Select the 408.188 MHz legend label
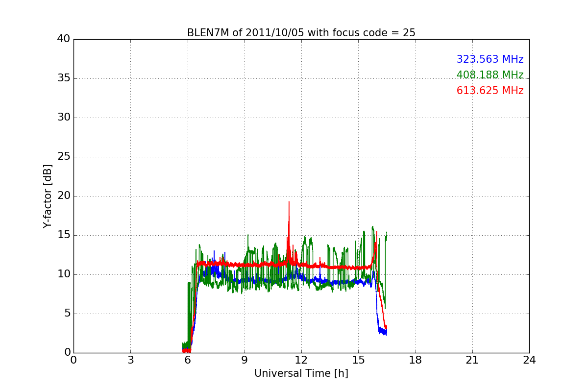Image resolution: width=588 pixels, height=392 pixels. [x=490, y=75]
